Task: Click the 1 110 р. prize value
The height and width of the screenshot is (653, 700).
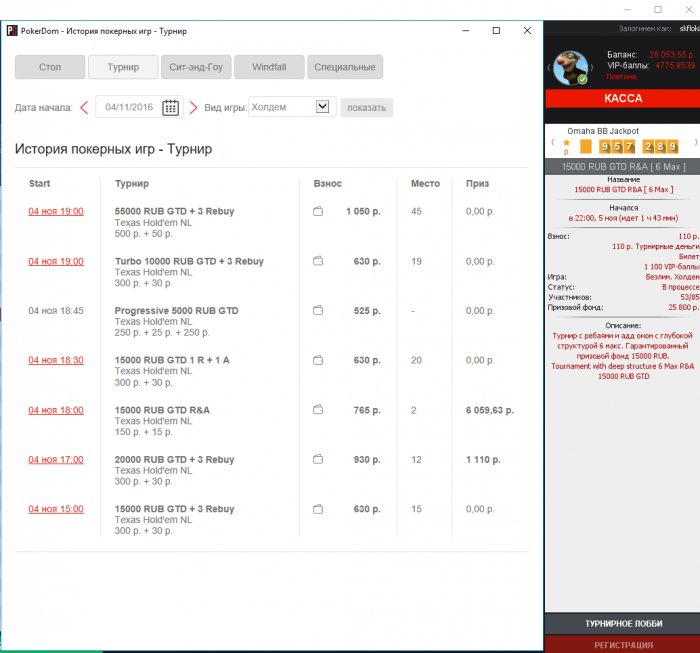Action: click(483, 459)
